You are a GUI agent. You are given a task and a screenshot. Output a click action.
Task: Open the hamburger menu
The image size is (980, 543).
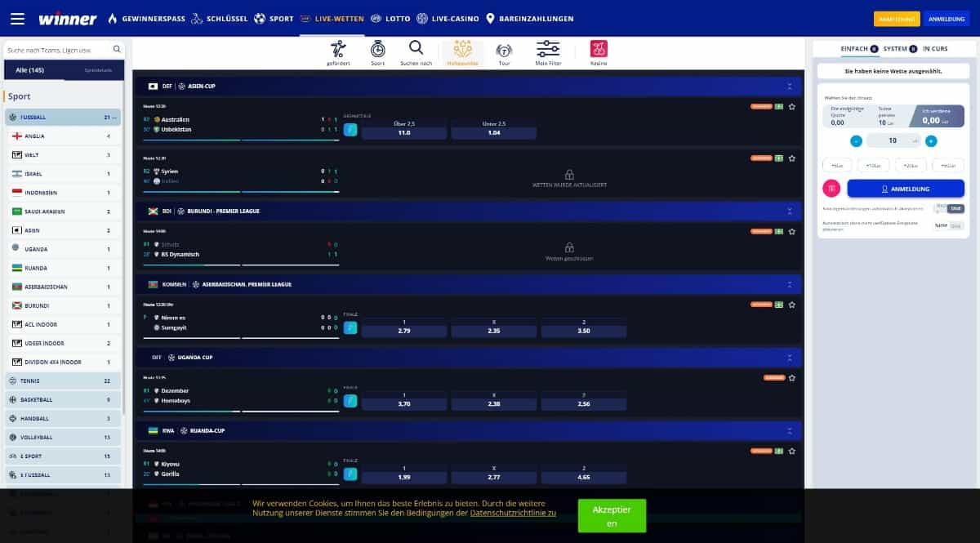tap(18, 18)
